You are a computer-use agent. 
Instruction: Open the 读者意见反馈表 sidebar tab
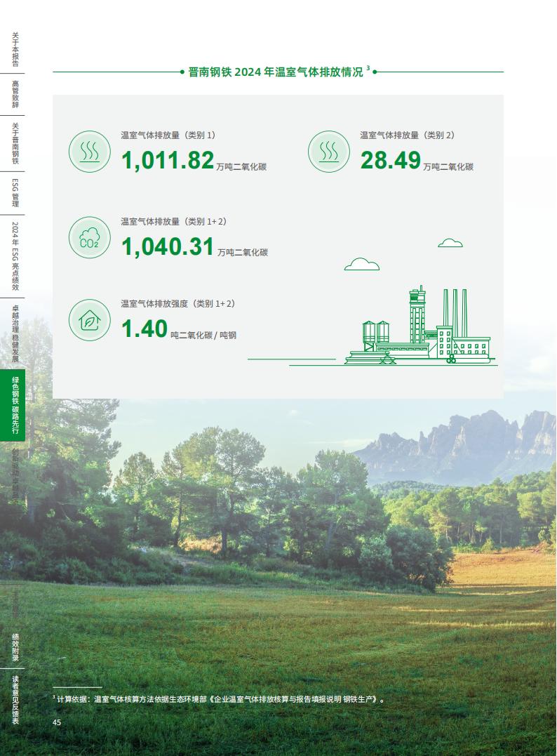15,700
